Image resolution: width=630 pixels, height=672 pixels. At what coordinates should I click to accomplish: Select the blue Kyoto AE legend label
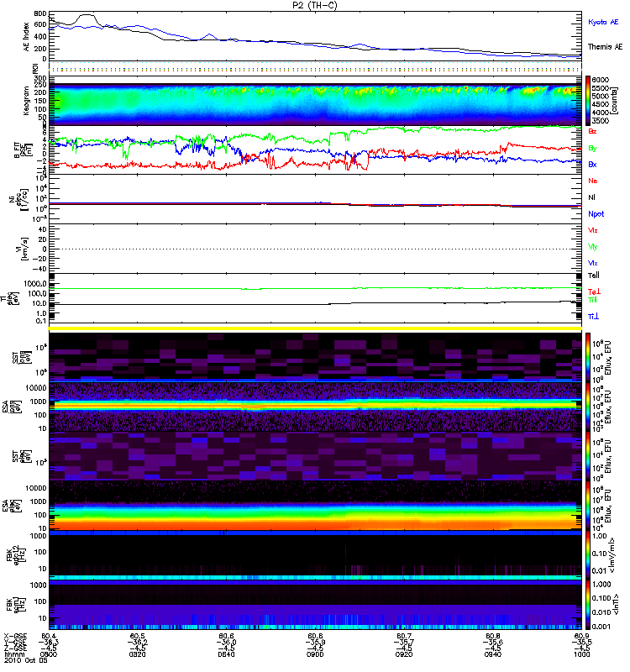click(603, 22)
